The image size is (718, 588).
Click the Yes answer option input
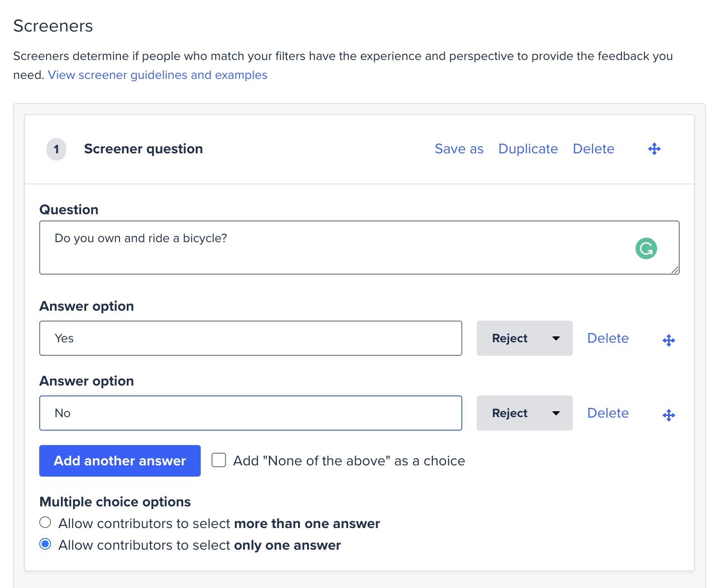coord(251,338)
